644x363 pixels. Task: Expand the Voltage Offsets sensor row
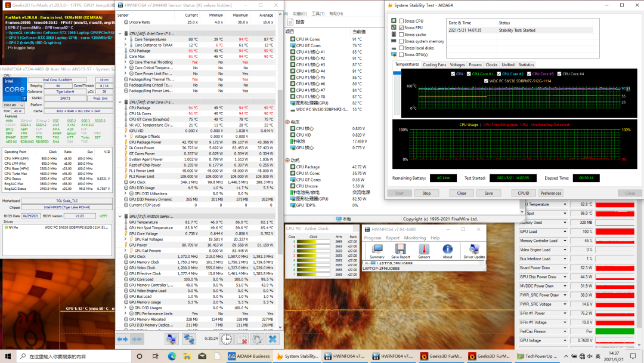click(x=126, y=137)
